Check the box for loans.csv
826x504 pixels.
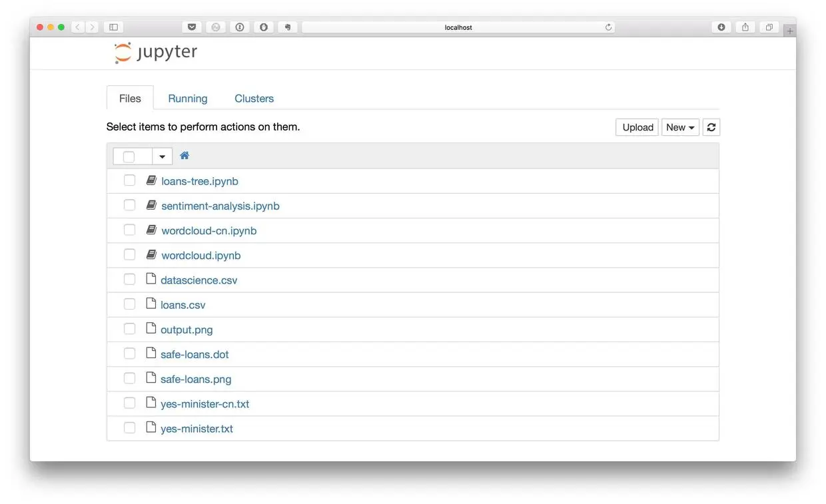pos(129,304)
